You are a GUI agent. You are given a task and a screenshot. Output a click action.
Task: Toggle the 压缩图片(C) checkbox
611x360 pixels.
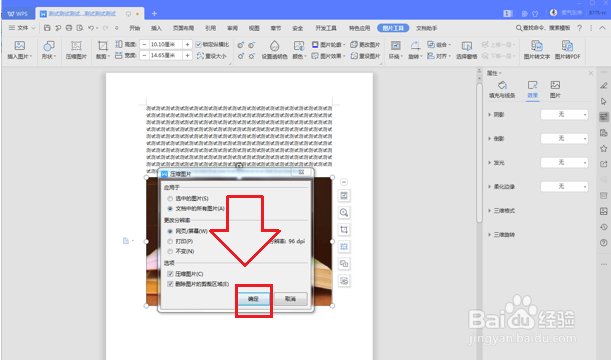[x=170, y=274]
